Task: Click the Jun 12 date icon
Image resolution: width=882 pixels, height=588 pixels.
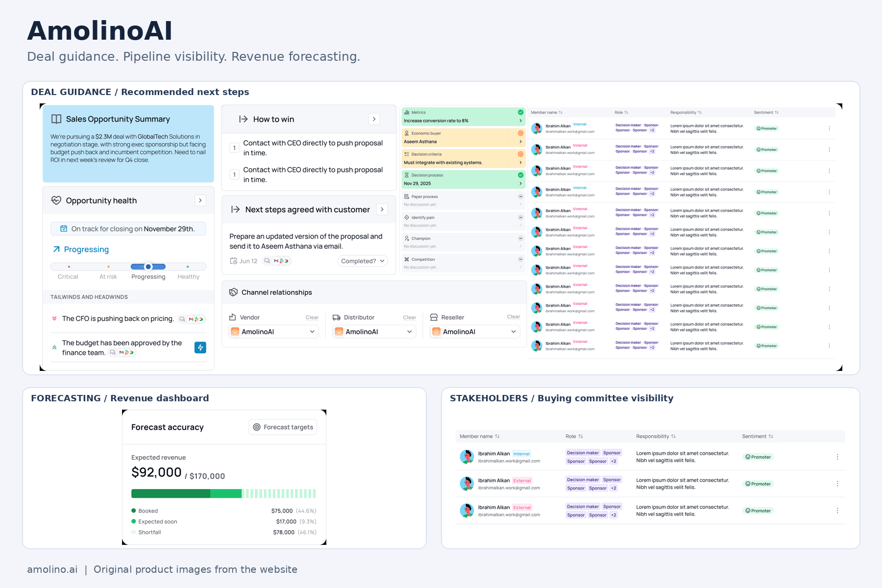Action: (x=234, y=261)
